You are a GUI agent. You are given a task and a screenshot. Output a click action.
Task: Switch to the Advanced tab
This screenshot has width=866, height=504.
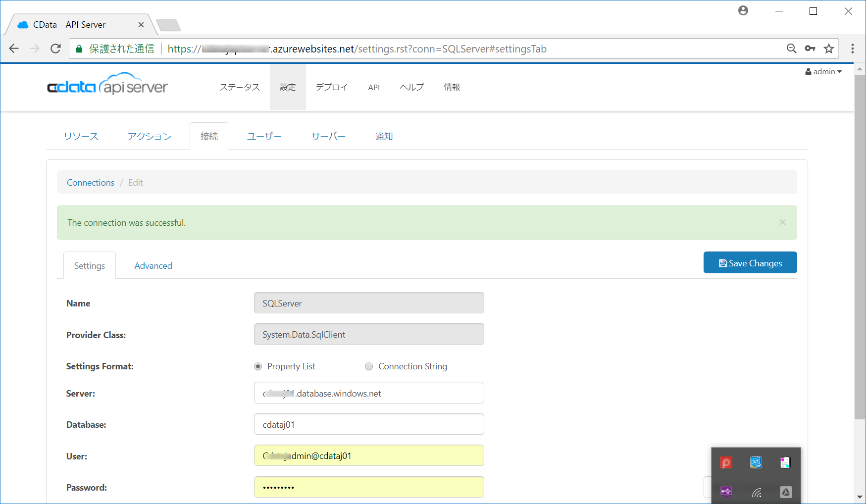(153, 265)
